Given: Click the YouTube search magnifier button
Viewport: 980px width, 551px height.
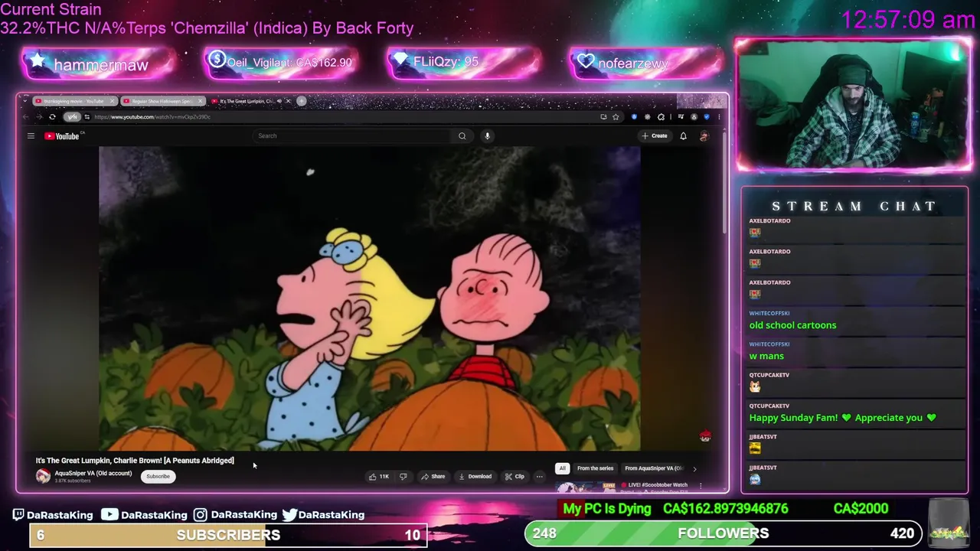Looking at the screenshot, I should coord(462,136).
